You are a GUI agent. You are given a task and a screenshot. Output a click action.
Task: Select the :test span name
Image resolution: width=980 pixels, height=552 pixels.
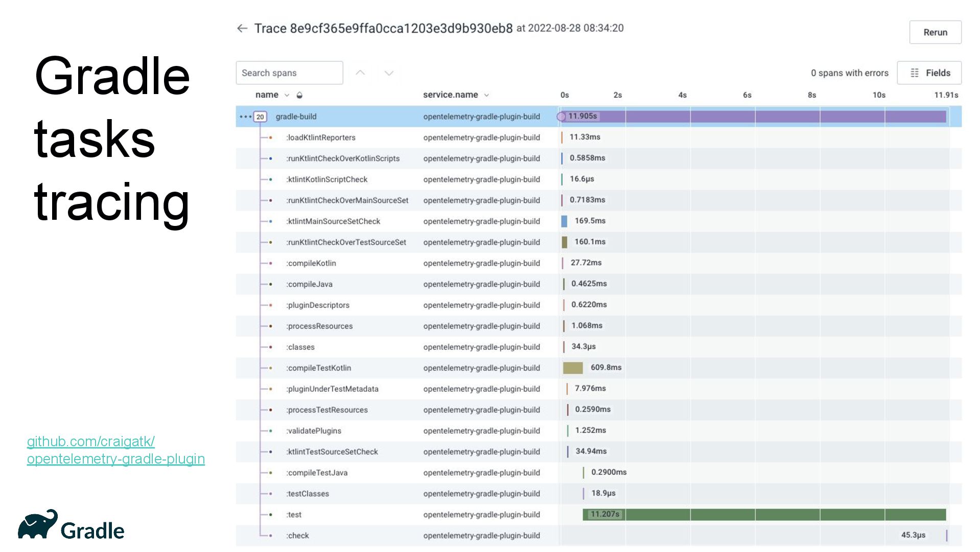coord(294,515)
